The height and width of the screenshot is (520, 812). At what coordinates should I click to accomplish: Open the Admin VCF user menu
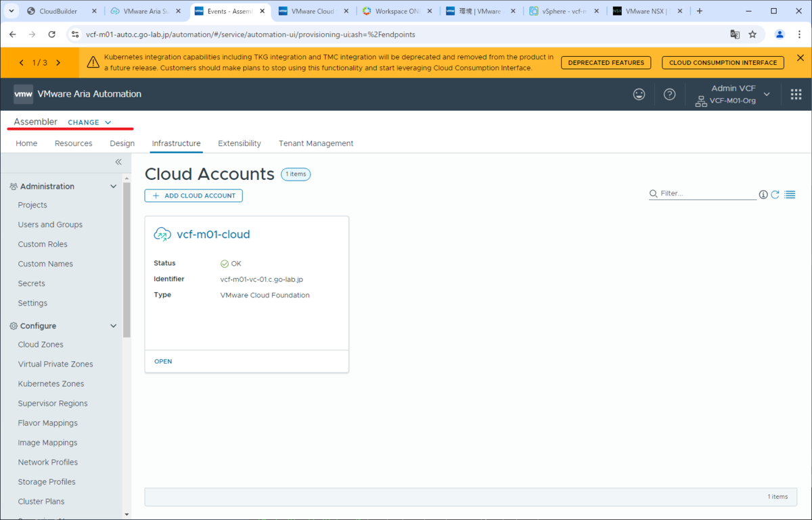click(x=732, y=95)
